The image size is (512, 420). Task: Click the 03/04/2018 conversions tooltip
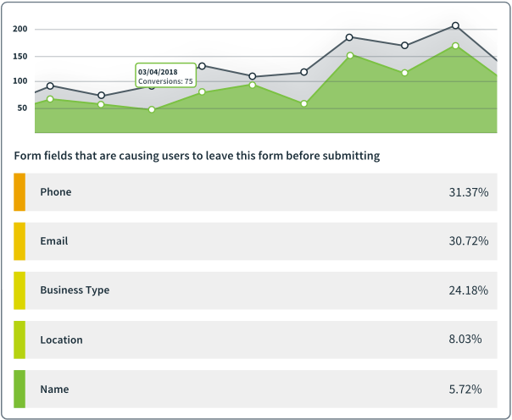[x=165, y=75]
